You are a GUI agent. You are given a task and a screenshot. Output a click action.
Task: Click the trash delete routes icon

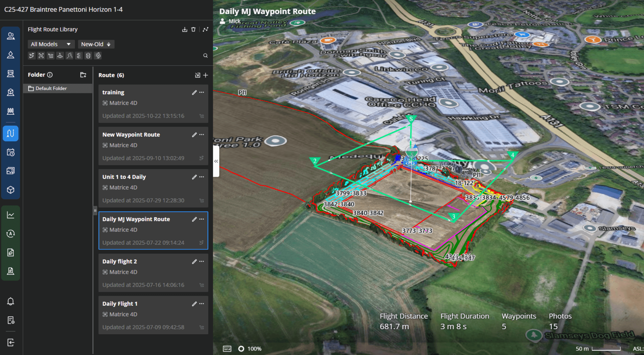[194, 30]
